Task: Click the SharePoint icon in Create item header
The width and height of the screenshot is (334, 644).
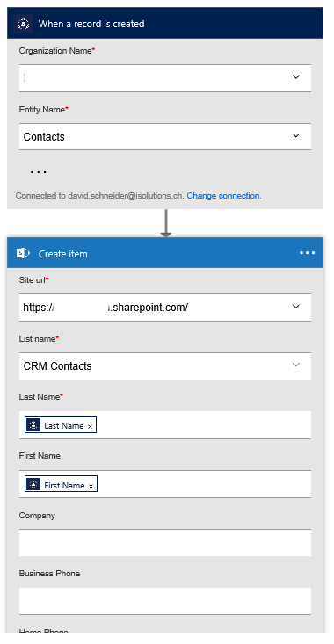Action: click(23, 253)
